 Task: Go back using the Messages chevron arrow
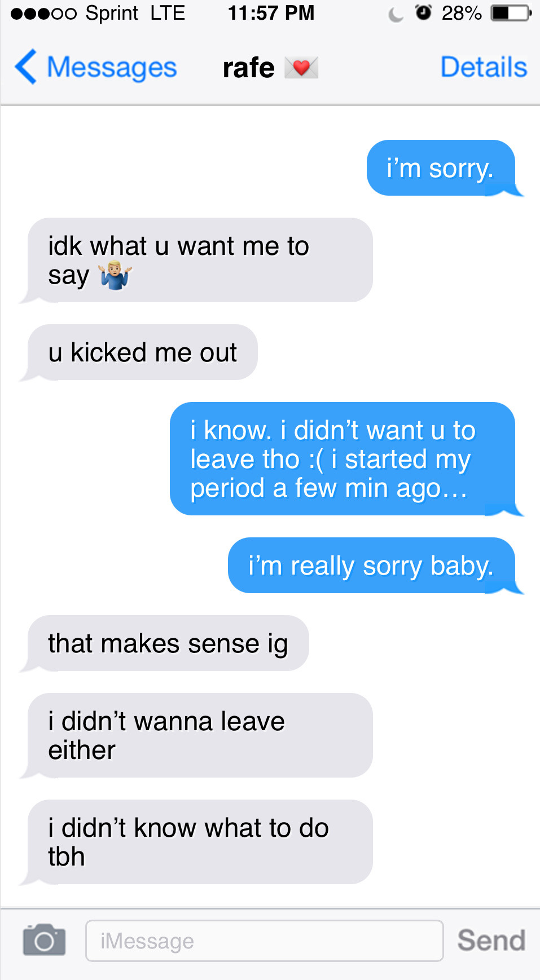[26, 67]
